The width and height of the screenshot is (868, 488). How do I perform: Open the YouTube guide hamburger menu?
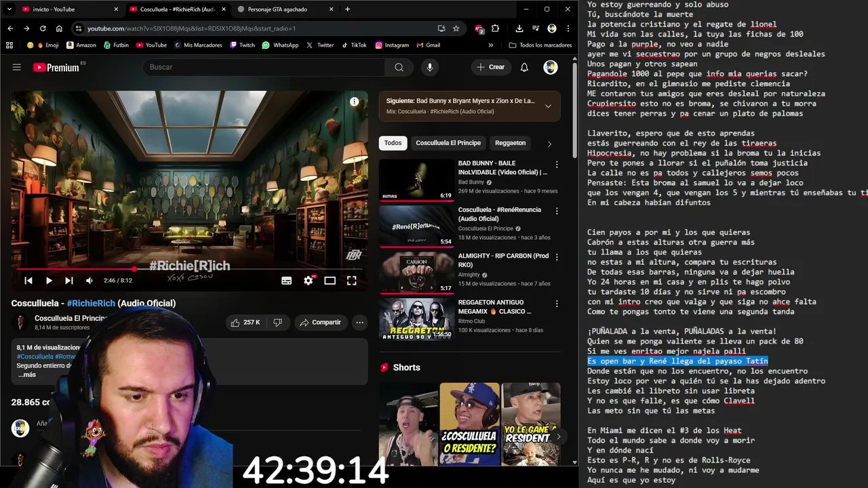tap(17, 67)
